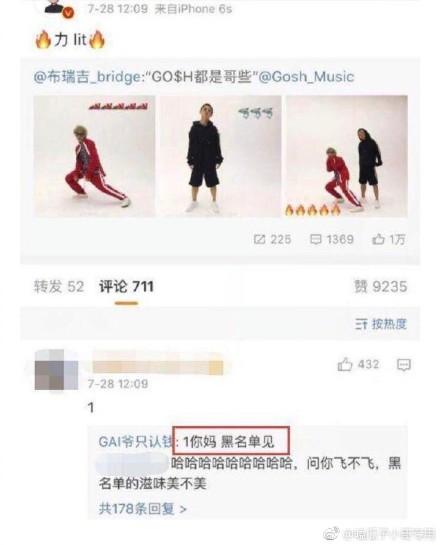Image resolution: width=440 pixels, height=545 pixels.
Task: View the black hoodie photo thumbnail
Action: click(x=221, y=156)
